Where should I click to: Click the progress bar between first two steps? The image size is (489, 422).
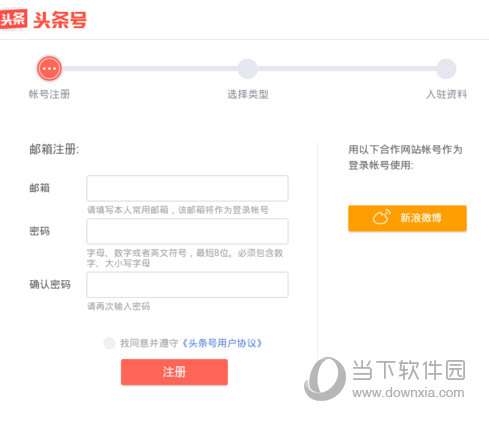pos(149,69)
